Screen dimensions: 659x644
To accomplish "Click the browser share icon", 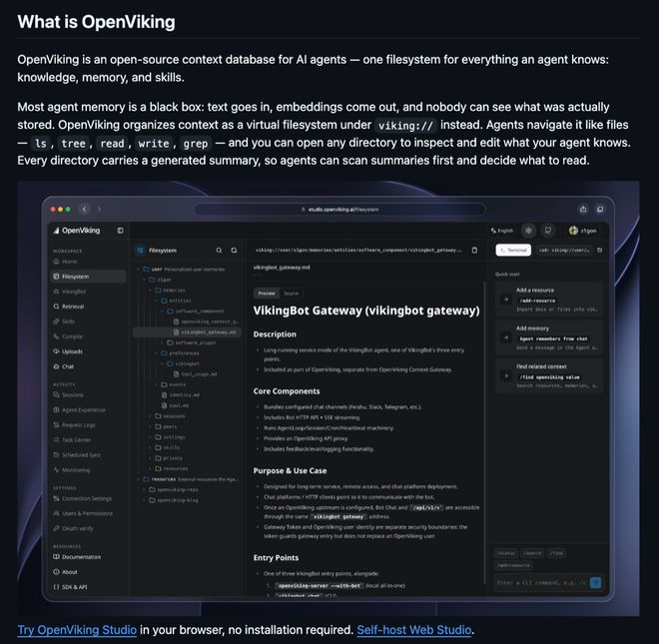I will 583,209.
